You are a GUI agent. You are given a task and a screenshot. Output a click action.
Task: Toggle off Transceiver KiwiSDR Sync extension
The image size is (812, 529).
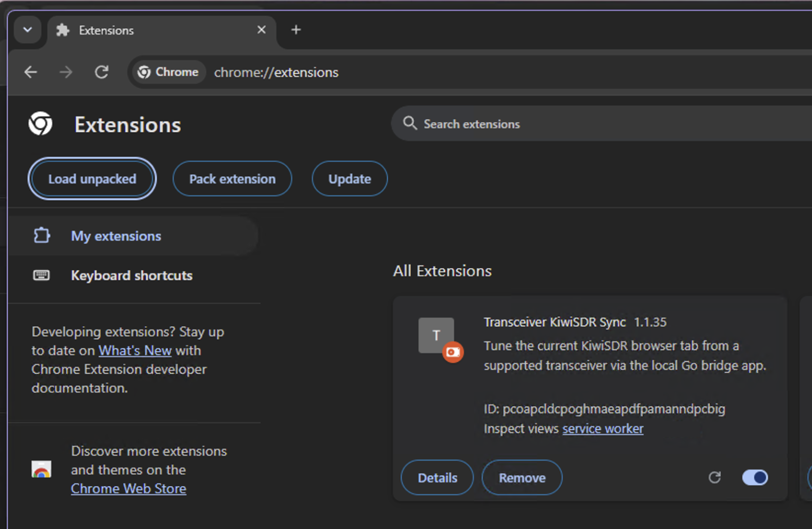pyautogui.click(x=755, y=477)
